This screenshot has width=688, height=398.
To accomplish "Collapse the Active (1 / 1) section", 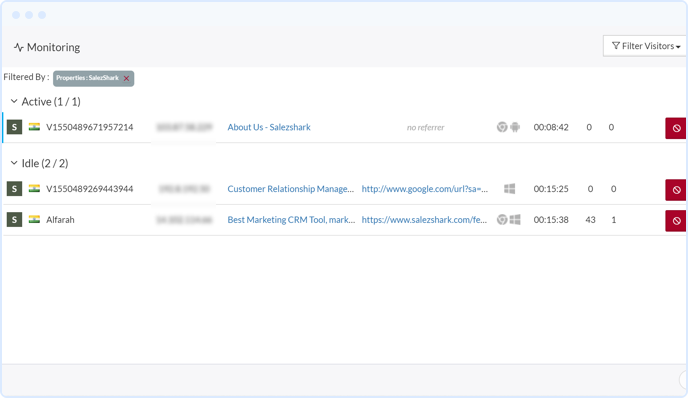I will pyautogui.click(x=14, y=101).
